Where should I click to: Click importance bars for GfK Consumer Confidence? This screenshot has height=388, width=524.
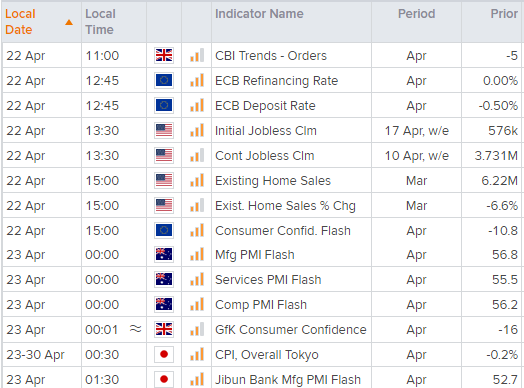click(197, 330)
